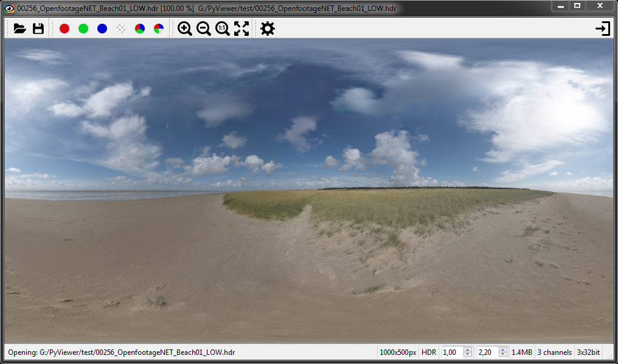The image size is (618, 364).
Task: Save the image with the floppy disk icon
Action: click(x=38, y=29)
